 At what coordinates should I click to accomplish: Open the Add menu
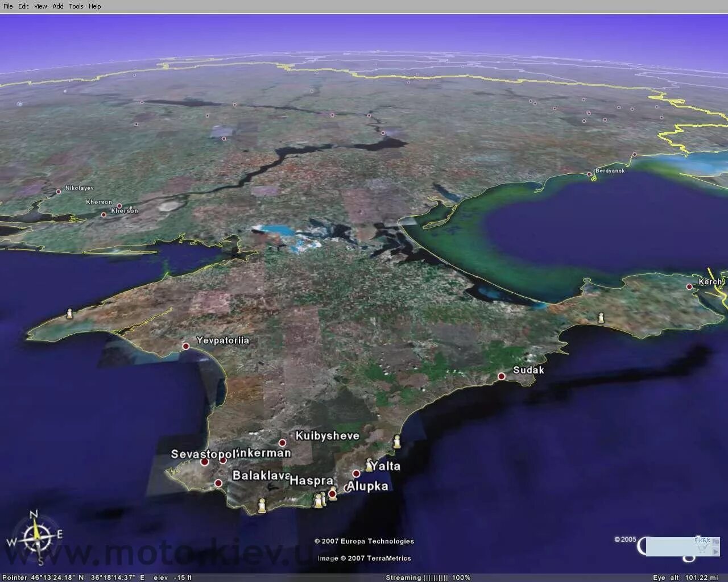pyautogui.click(x=58, y=6)
